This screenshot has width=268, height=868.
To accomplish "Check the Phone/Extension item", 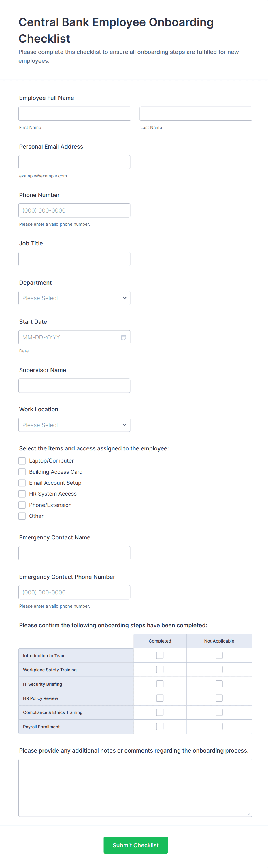I will [22, 505].
